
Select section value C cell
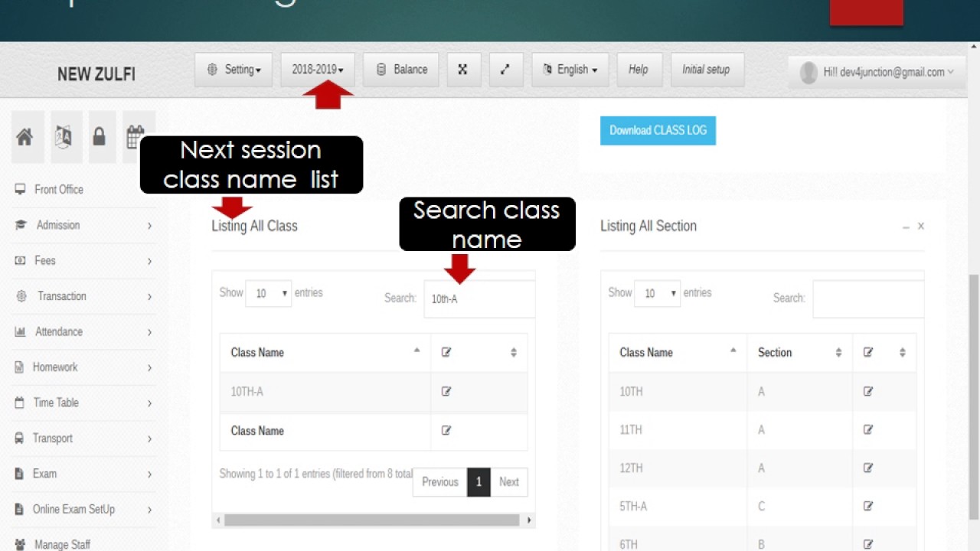point(800,507)
